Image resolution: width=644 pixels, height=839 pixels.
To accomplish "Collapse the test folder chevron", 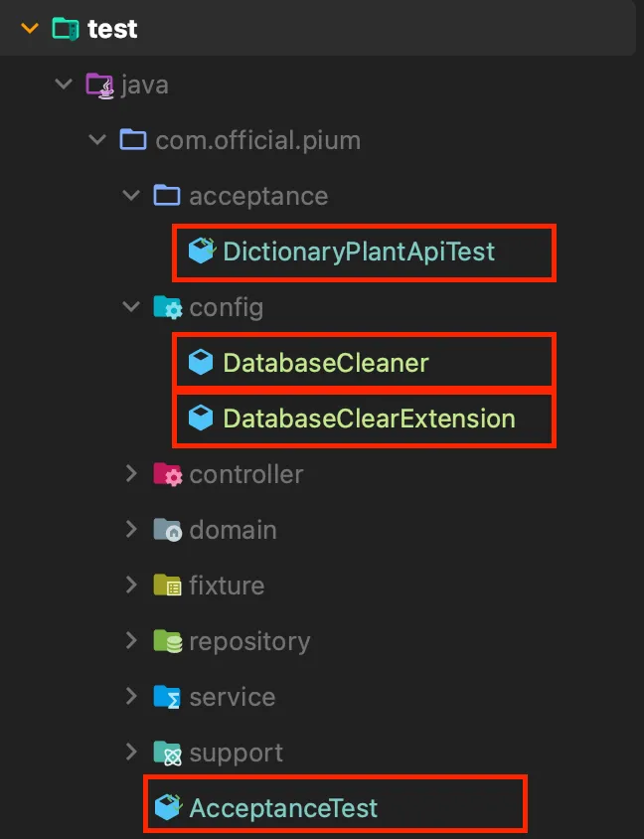I will (x=30, y=29).
